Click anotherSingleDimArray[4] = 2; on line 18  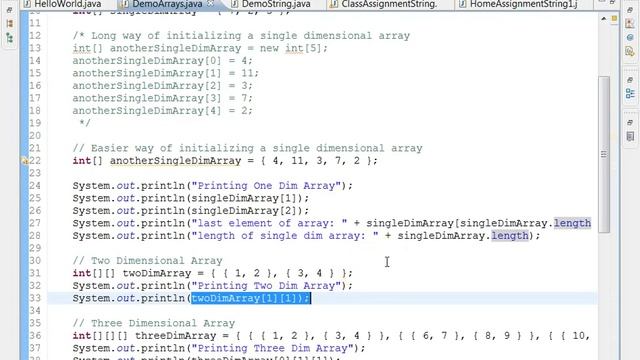point(163,111)
